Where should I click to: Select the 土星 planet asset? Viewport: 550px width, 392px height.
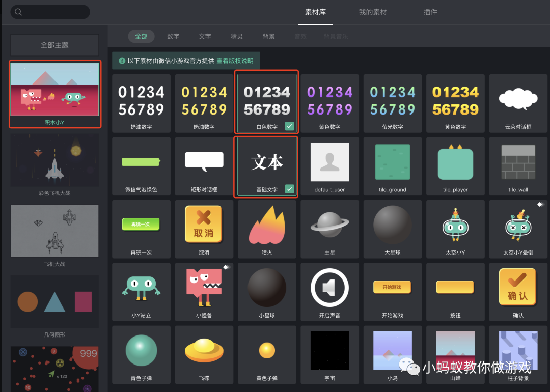pyautogui.click(x=329, y=229)
